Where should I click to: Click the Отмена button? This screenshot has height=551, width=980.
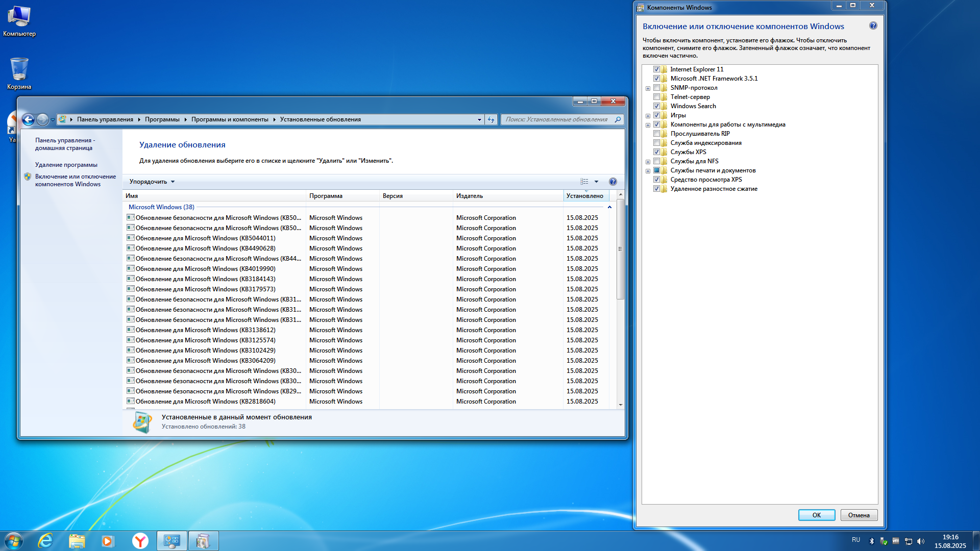tap(859, 515)
